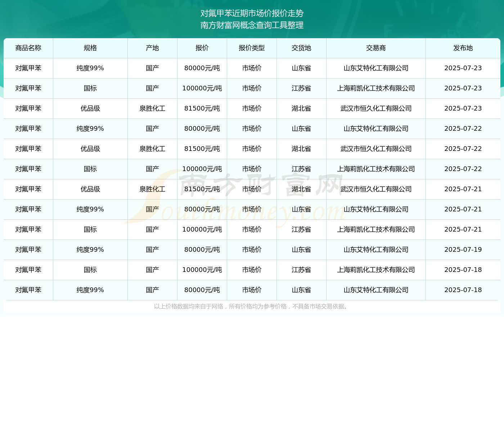
Task: Click the date 2025-07-21 in the 武汉市恒久化工 row
Action: (x=463, y=189)
